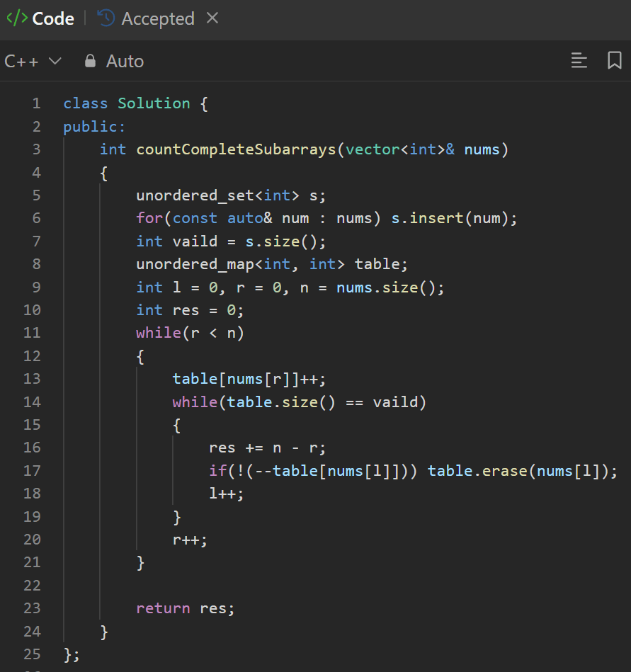The image size is (631, 672).
Task: Click the Auto label
Action: (x=125, y=62)
